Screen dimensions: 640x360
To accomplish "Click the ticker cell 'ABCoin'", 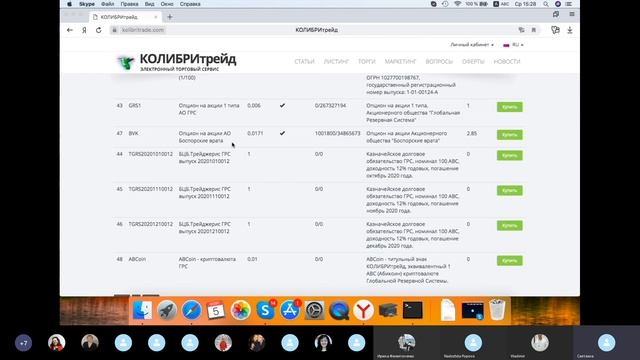I will coord(137,260).
